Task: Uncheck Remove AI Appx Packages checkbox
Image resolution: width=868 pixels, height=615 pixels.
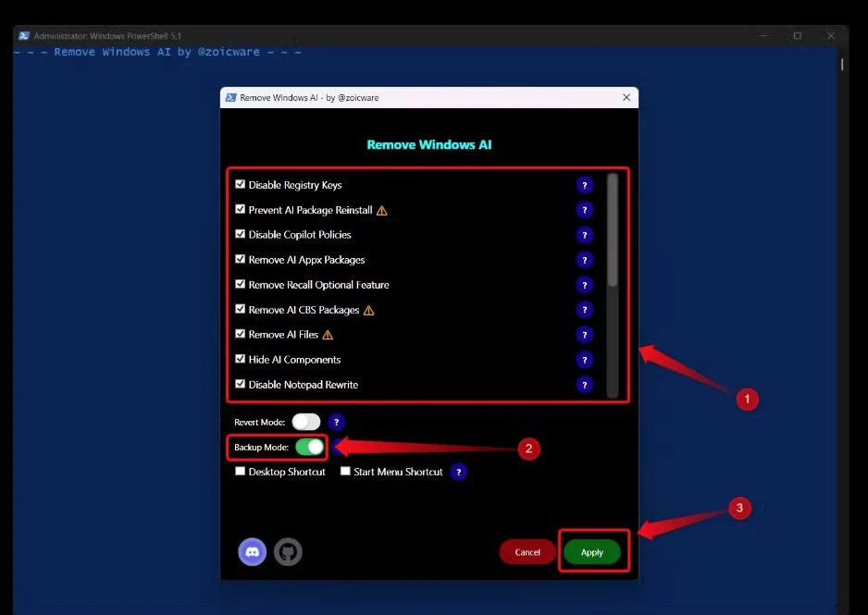Action: pos(241,259)
